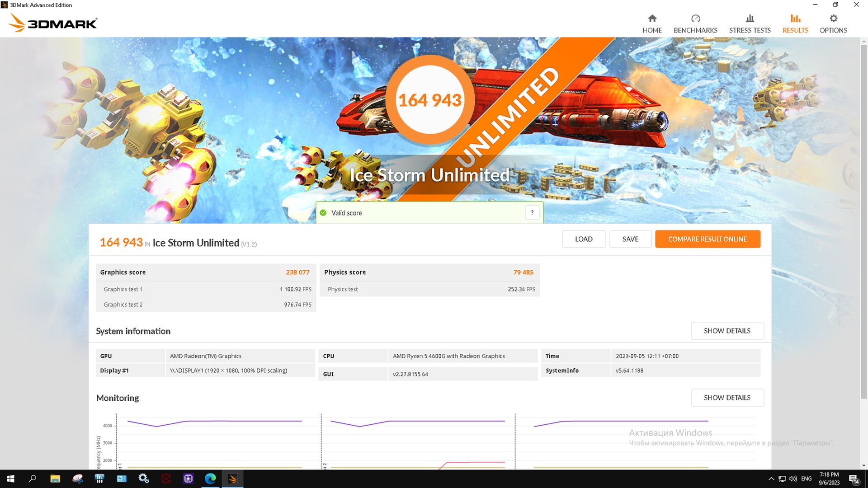This screenshot has width=868, height=488.
Task: Click the vertical scrollbar on the right
Action: click(x=864, y=221)
